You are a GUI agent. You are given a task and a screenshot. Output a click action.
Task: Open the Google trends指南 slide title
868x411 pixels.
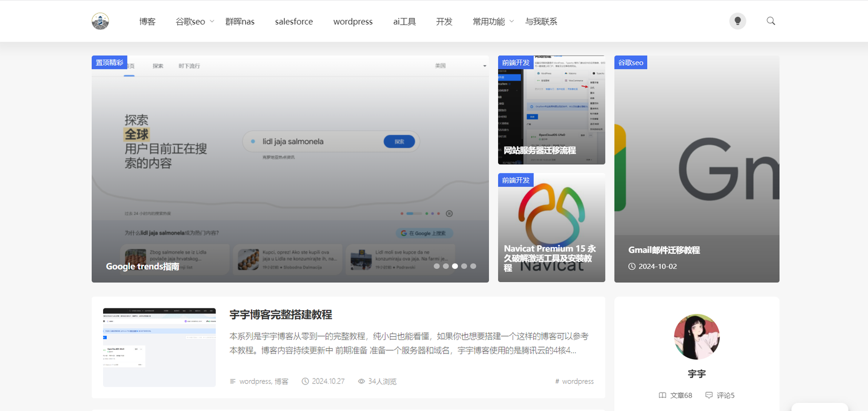tap(143, 266)
